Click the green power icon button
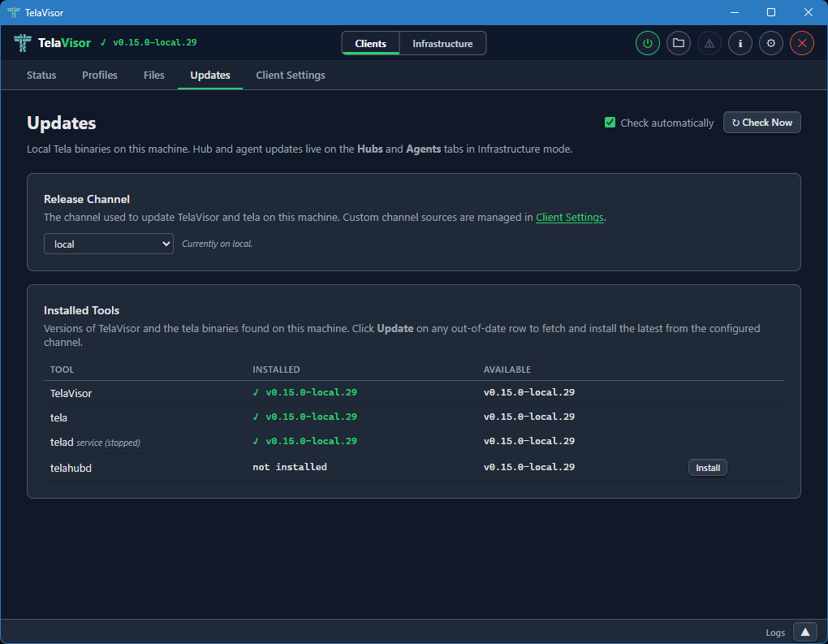 (648, 43)
